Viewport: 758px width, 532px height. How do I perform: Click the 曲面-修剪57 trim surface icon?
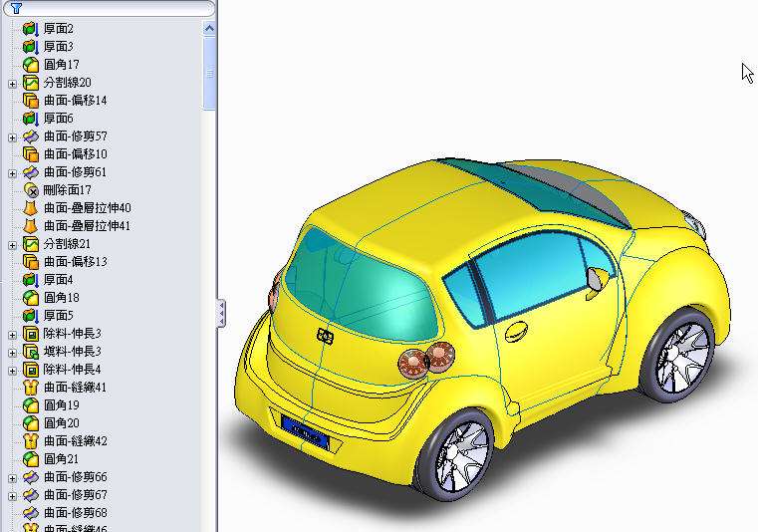point(31,136)
